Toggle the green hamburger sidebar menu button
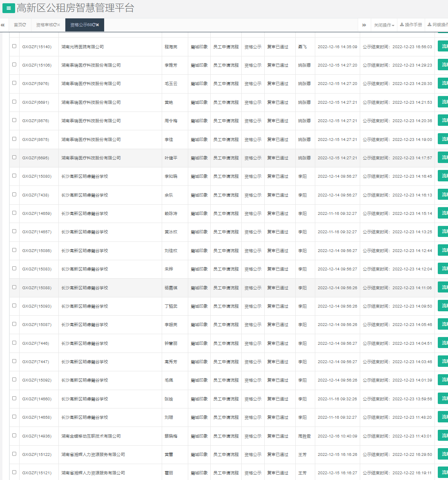 pyautogui.click(x=9, y=8)
